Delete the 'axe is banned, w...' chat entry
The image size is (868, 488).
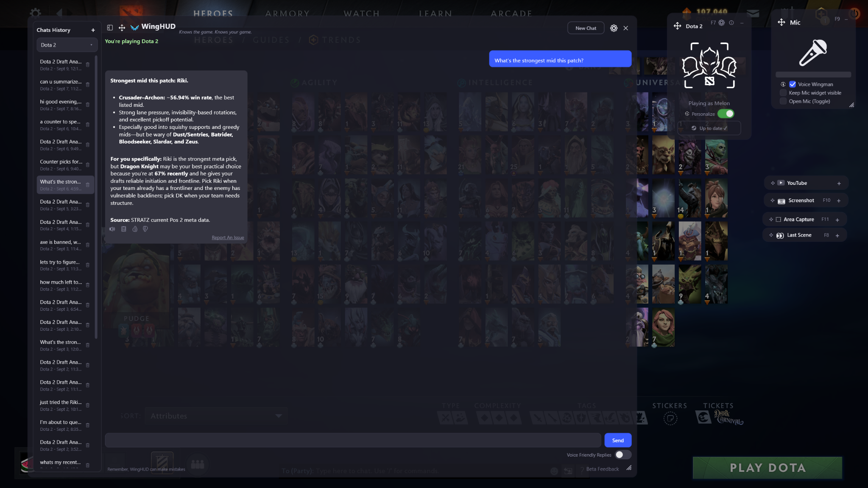[88, 245]
